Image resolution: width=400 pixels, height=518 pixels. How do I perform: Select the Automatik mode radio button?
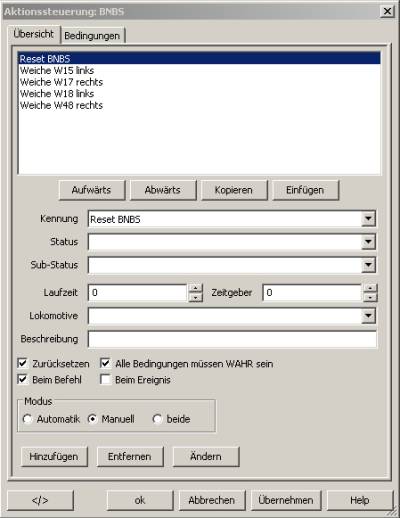click(27, 419)
